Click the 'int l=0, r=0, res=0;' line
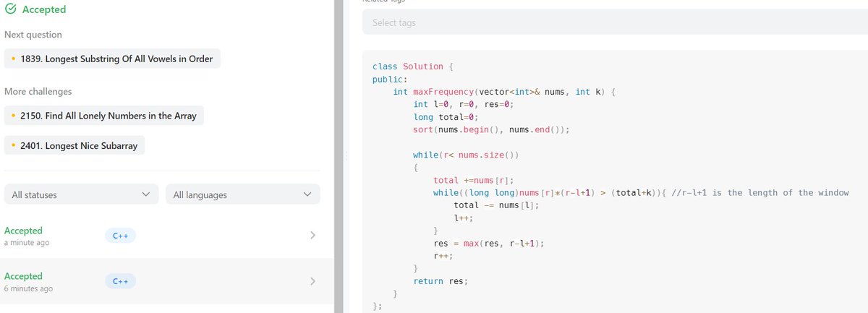 point(464,104)
